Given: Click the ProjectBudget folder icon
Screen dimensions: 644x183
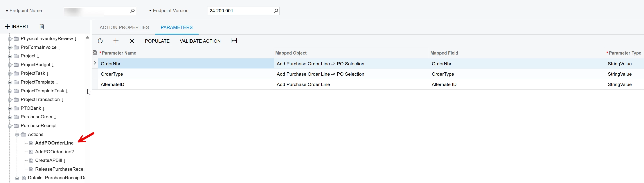Looking at the screenshot, I should (x=16, y=65).
